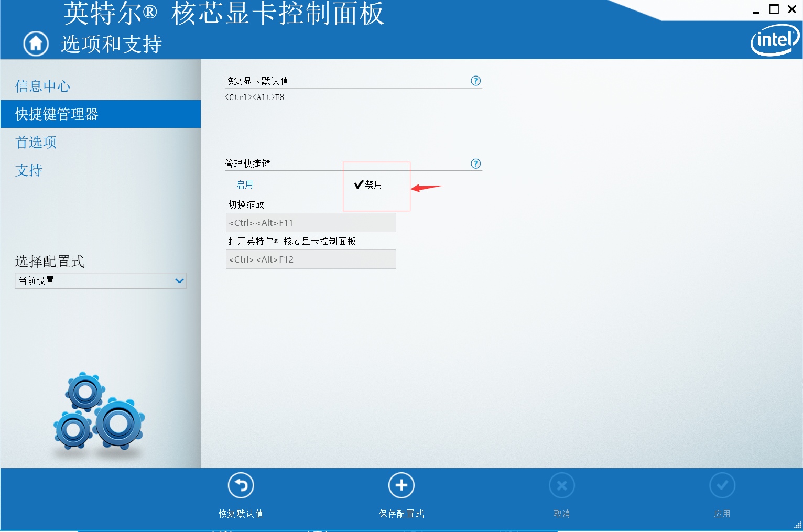Click the Intel logo
803x532 pixels.
(775, 40)
